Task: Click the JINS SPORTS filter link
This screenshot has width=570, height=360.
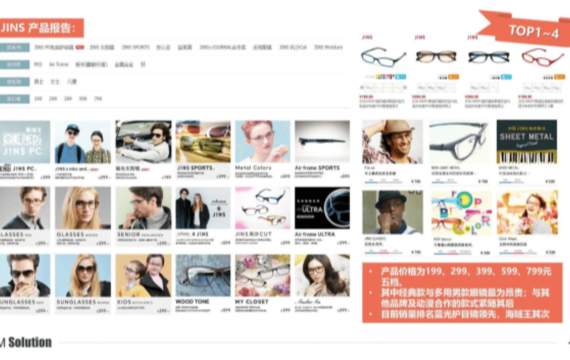Action: 135,47
